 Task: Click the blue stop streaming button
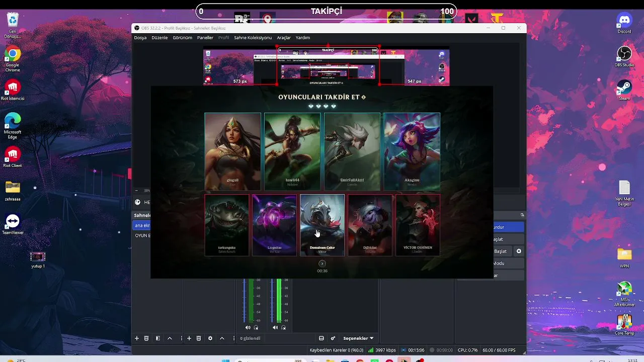pos(508,227)
